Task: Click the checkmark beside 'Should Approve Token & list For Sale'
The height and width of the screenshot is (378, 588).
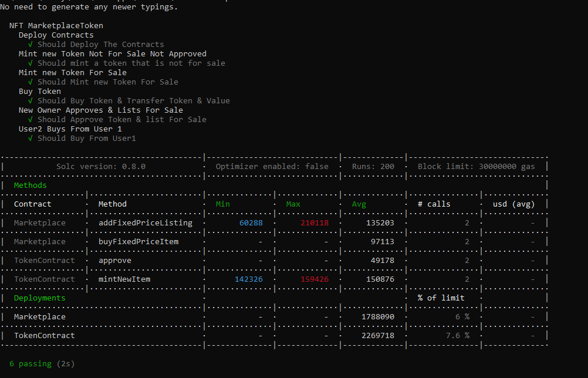Action: point(30,119)
